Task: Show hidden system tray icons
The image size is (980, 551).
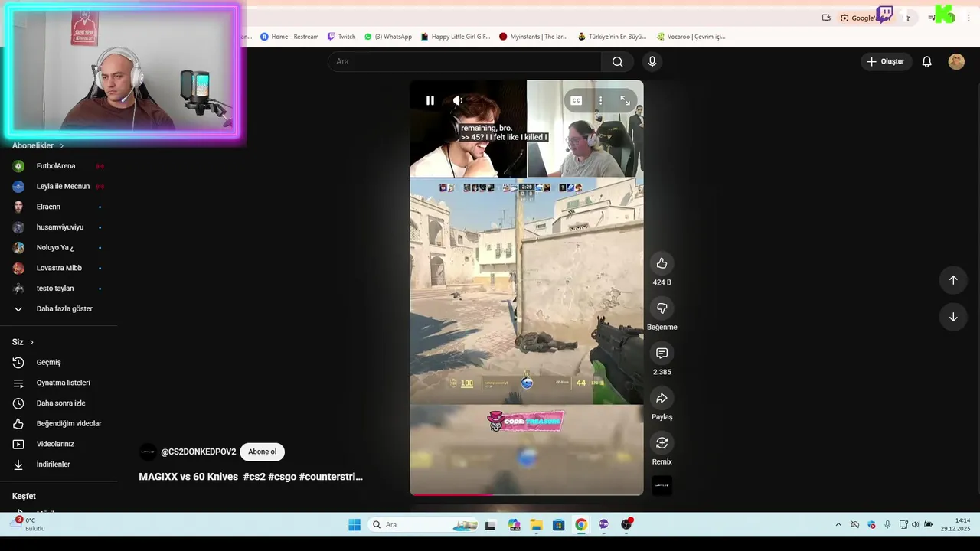Action: pos(838,524)
